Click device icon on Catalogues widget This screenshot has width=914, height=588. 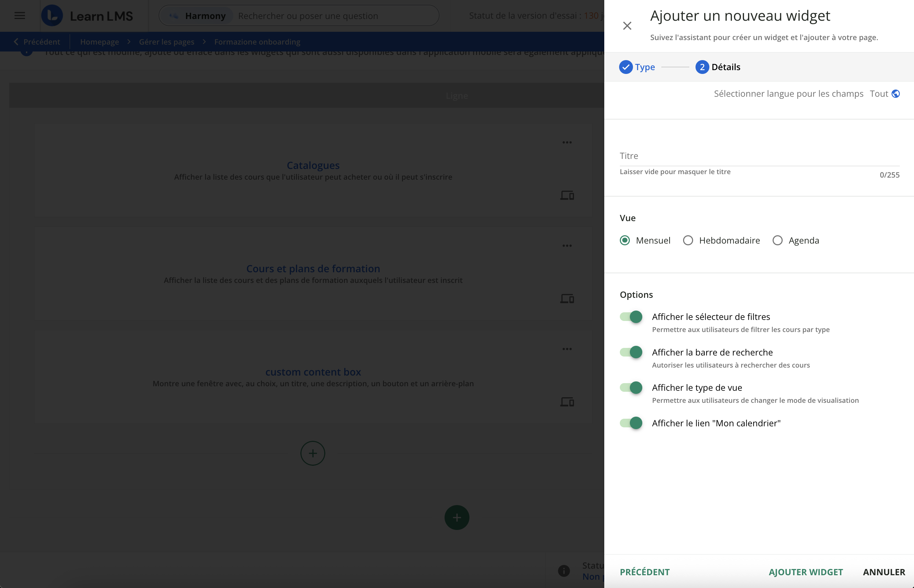click(567, 196)
